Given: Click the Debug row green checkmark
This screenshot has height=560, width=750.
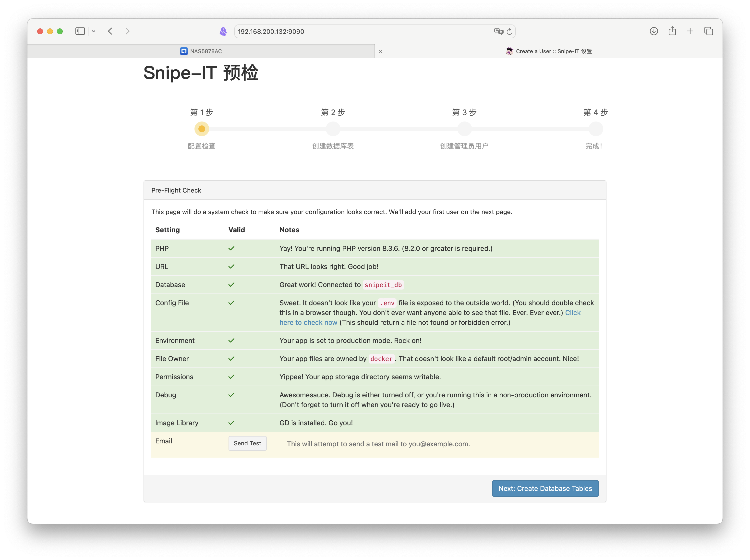Looking at the screenshot, I should [x=231, y=395].
